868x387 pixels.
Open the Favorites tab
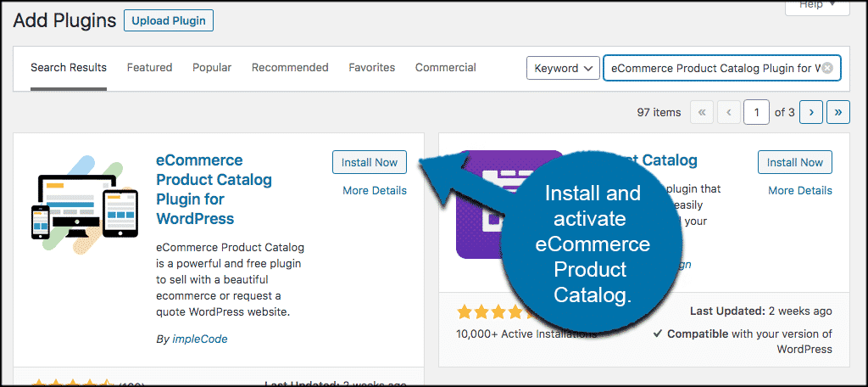pos(372,68)
